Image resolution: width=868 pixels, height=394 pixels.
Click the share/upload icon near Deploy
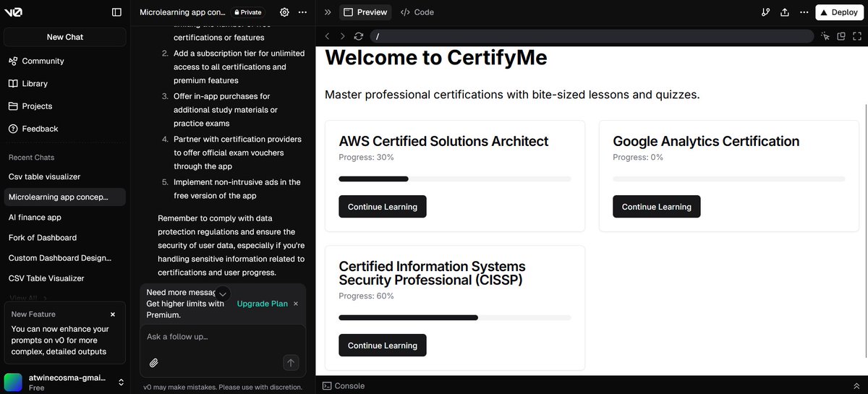click(785, 12)
